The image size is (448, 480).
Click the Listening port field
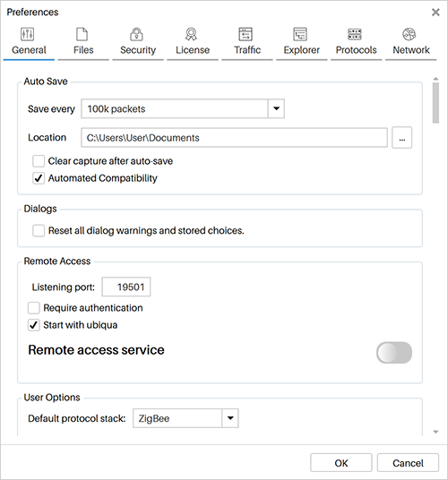click(126, 287)
